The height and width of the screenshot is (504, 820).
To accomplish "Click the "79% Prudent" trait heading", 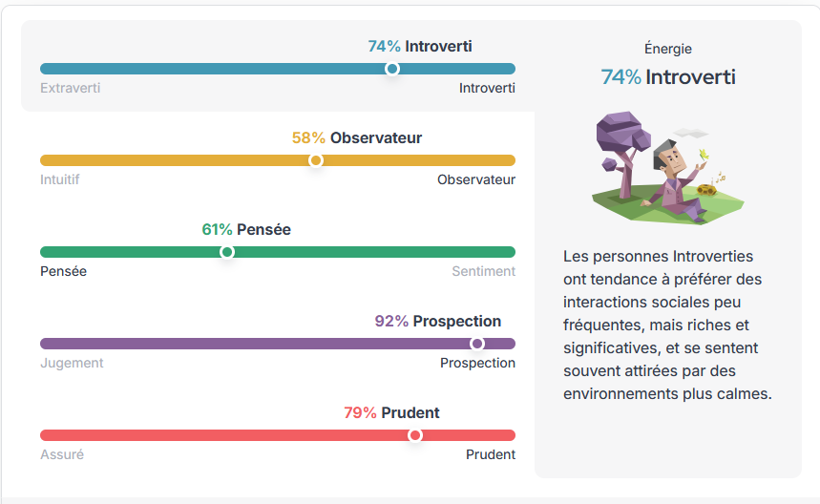I will (391, 412).
